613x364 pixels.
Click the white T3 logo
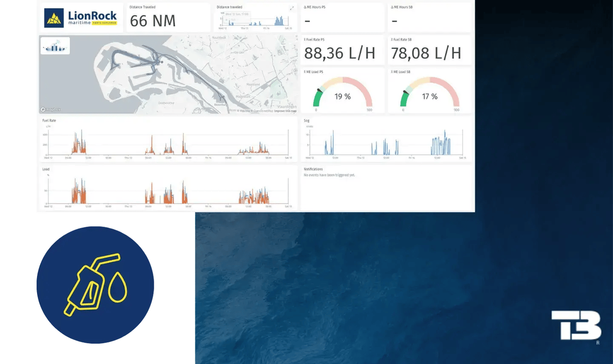[576, 325]
